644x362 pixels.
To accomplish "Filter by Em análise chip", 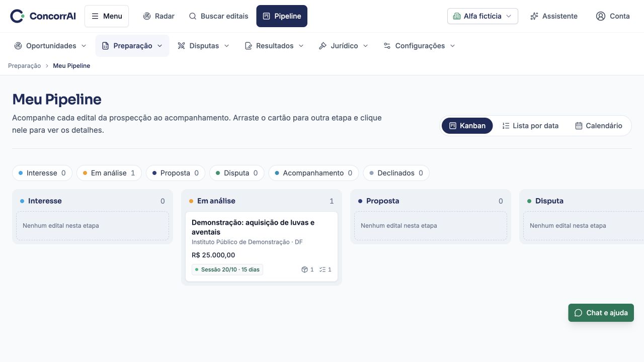I will [x=109, y=173].
